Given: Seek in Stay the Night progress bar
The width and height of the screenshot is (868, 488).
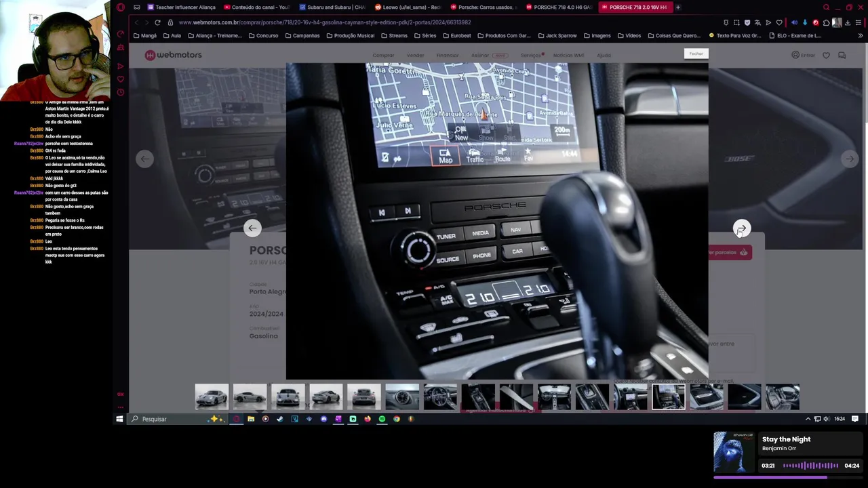Looking at the screenshot, I should coord(787,477).
